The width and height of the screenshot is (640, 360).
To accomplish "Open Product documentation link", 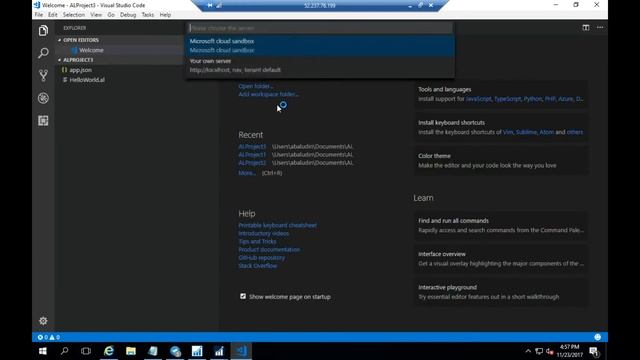I will coord(269,250).
